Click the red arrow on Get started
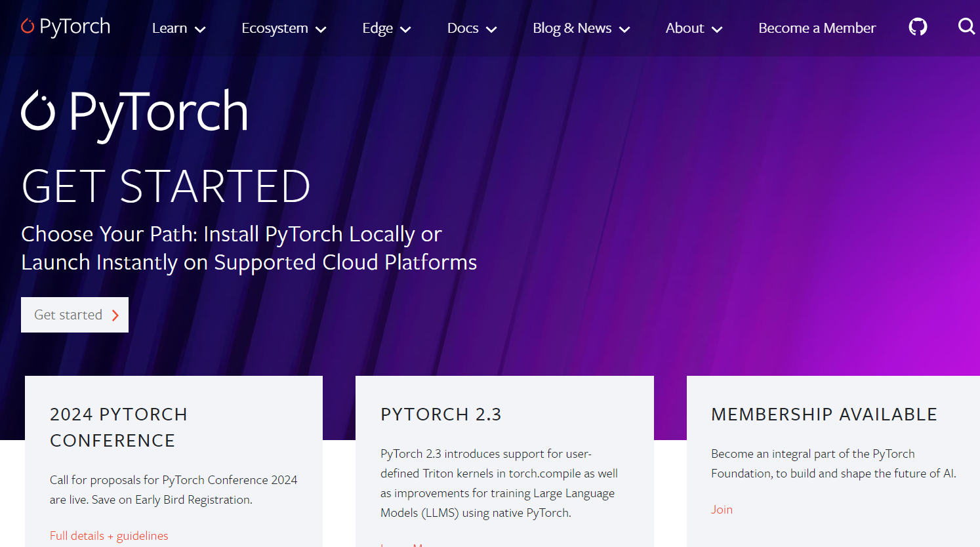 tap(115, 315)
